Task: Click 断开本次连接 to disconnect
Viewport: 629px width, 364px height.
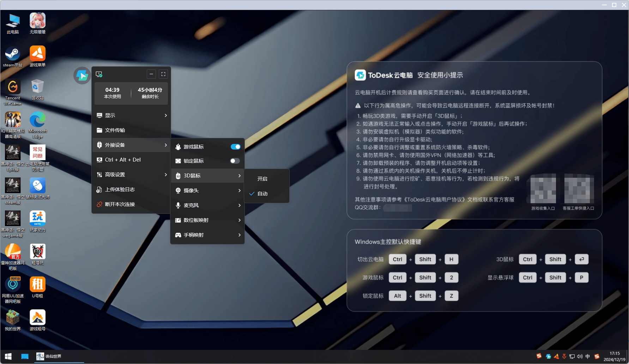Action: pyautogui.click(x=131, y=204)
